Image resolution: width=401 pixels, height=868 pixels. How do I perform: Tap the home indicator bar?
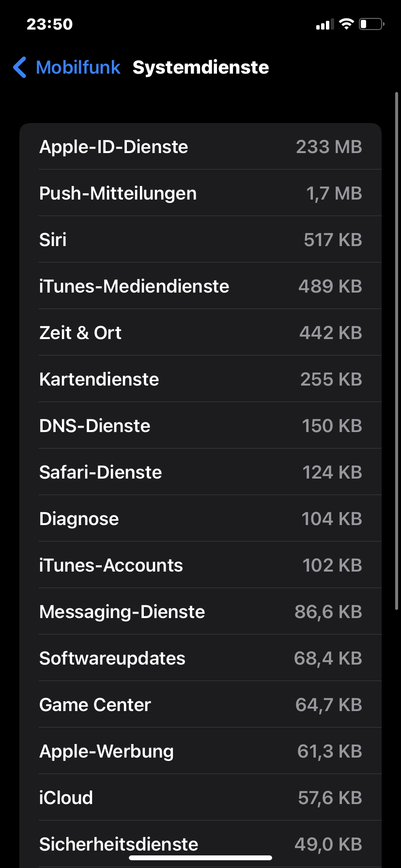click(200, 858)
